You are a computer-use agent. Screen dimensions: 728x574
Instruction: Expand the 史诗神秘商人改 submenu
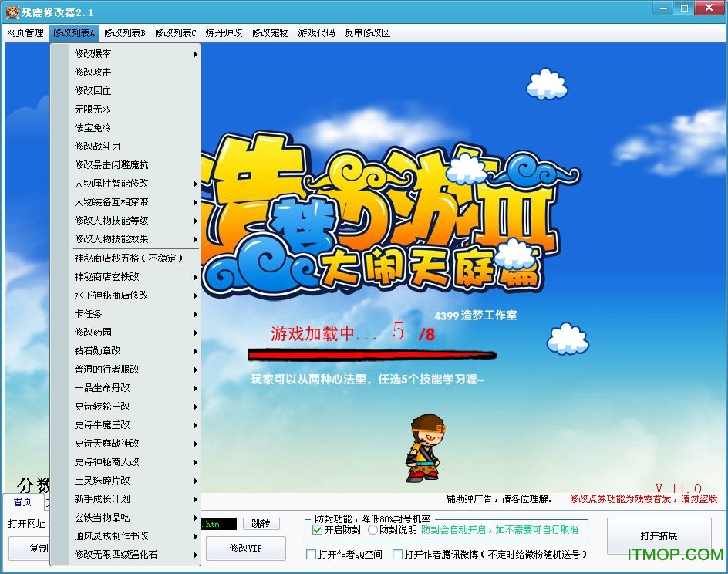(126, 462)
